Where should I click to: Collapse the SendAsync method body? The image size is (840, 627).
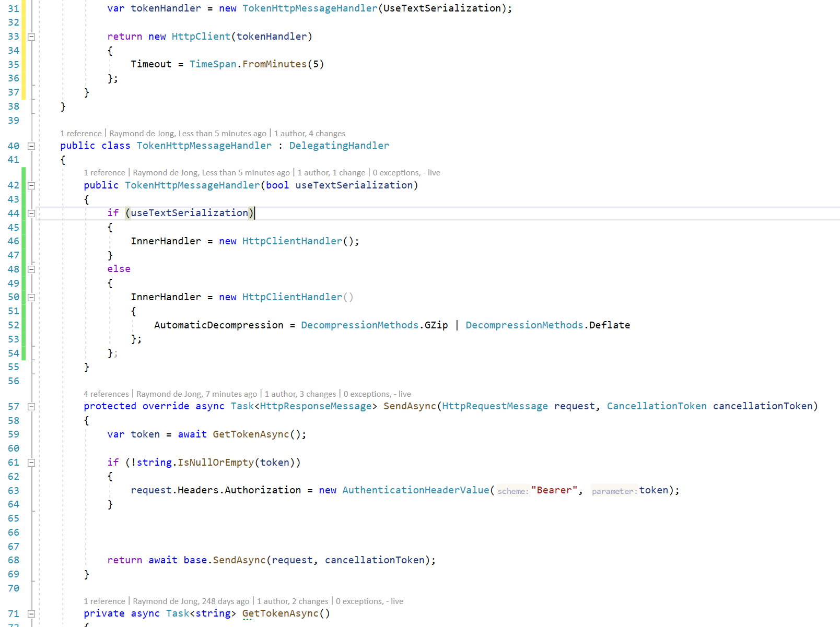[x=31, y=406]
